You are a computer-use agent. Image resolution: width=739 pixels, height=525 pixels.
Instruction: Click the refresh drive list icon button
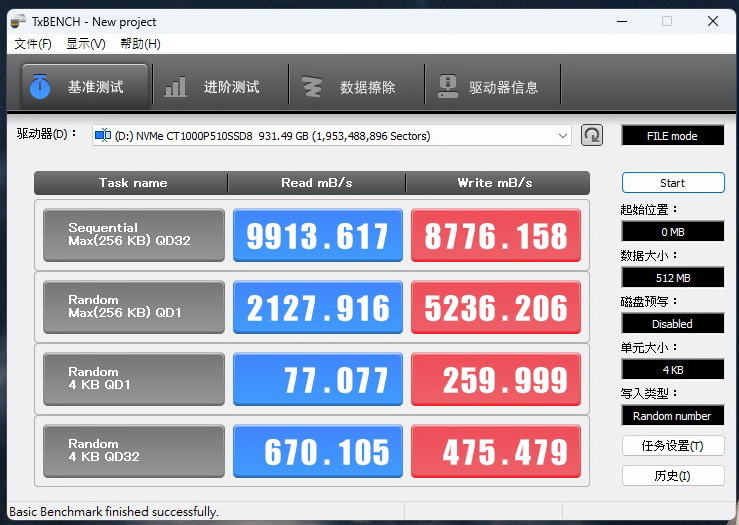[x=591, y=136]
